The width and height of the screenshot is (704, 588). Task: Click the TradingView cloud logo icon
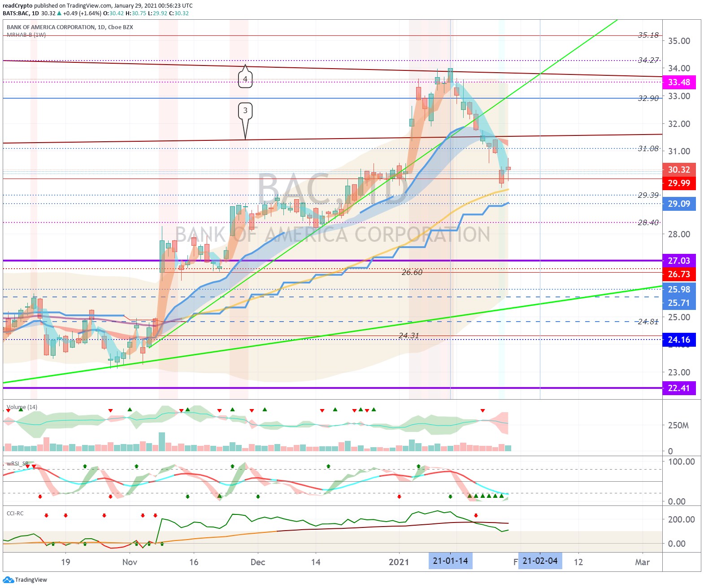pyautogui.click(x=9, y=579)
